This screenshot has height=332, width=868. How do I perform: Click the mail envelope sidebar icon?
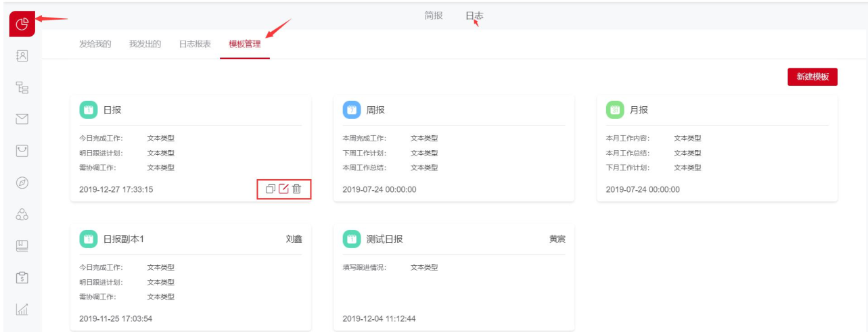(x=22, y=120)
